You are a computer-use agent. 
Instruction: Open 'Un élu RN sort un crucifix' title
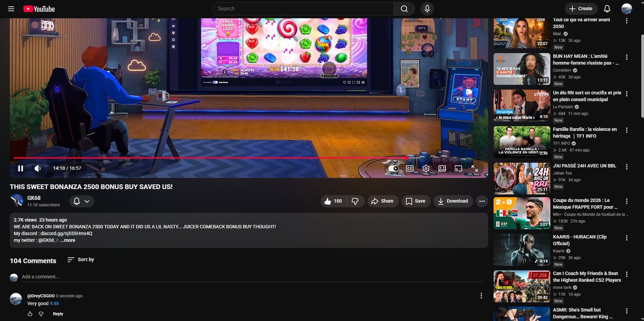point(587,96)
